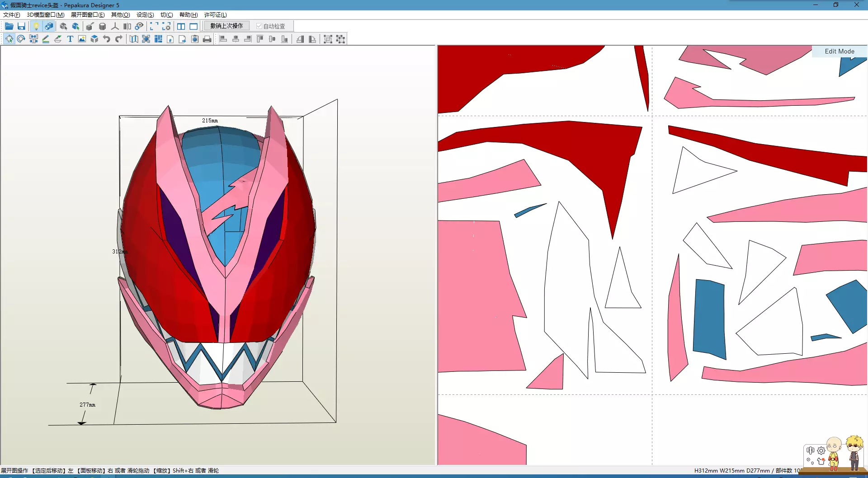Viewport: 868px width, 478px height.
Task: Align selected parts to top edge
Action: tap(260, 39)
